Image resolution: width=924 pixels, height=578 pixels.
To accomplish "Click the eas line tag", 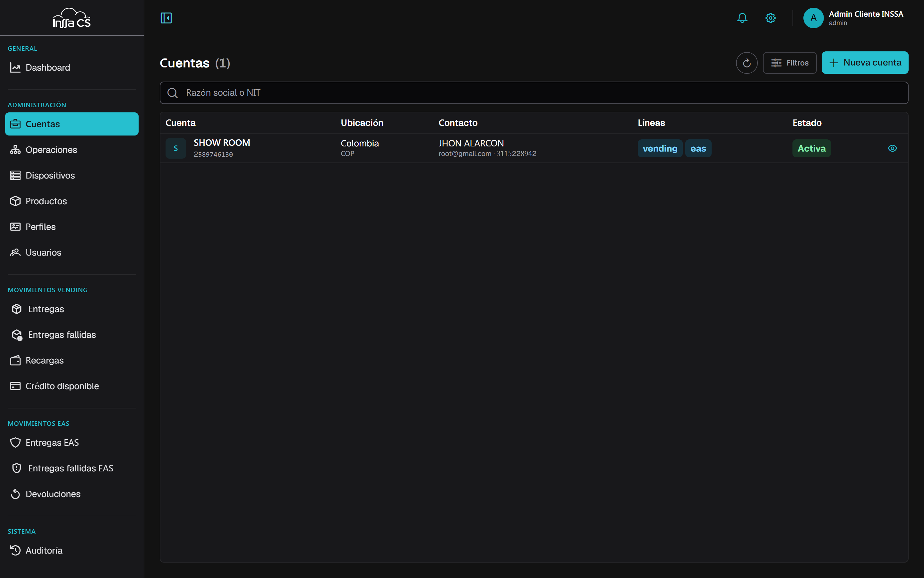I will pyautogui.click(x=698, y=148).
